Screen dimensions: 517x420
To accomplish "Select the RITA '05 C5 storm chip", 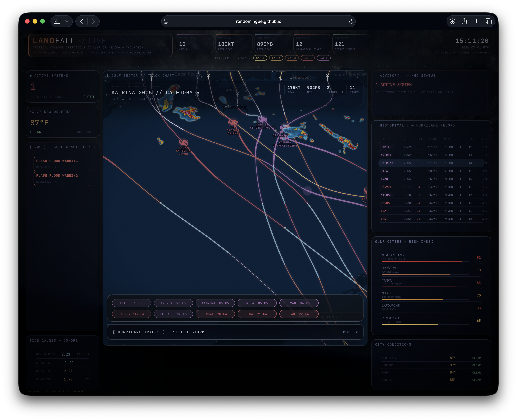I will 257,303.
